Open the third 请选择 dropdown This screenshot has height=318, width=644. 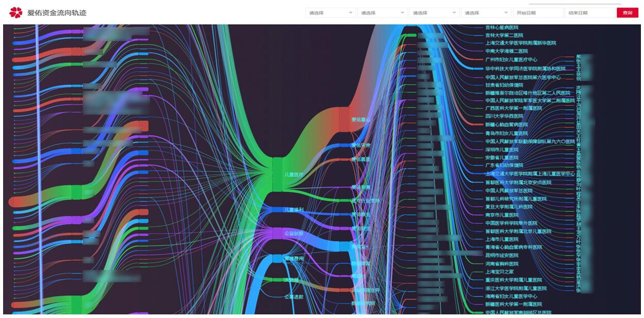pyautogui.click(x=434, y=13)
